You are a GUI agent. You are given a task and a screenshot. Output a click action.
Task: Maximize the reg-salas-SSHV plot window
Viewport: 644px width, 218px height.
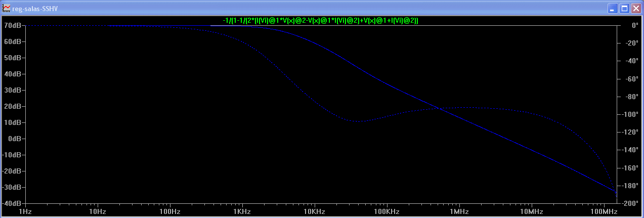click(x=624, y=8)
